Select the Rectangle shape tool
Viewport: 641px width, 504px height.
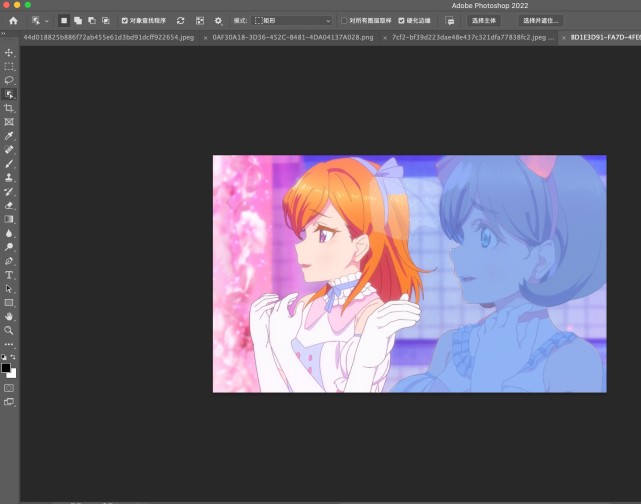coord(9,302)
